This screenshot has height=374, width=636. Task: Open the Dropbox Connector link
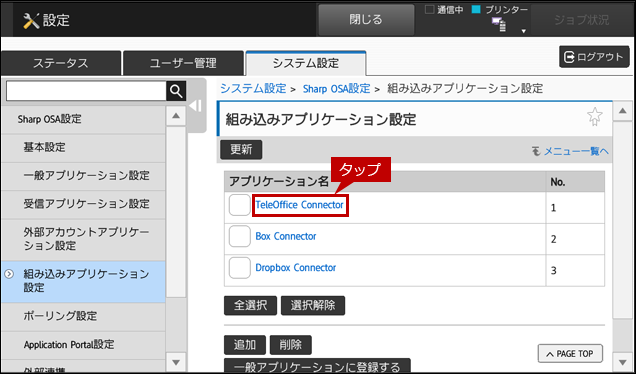click(x=295, y=268)
